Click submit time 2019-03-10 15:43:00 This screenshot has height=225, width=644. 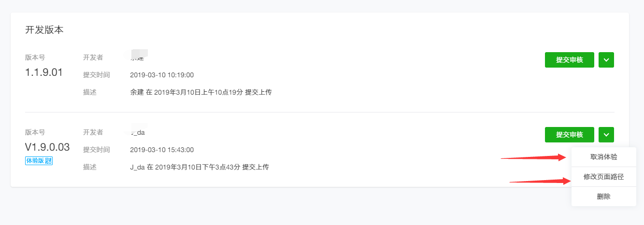(x=162, y=150)
